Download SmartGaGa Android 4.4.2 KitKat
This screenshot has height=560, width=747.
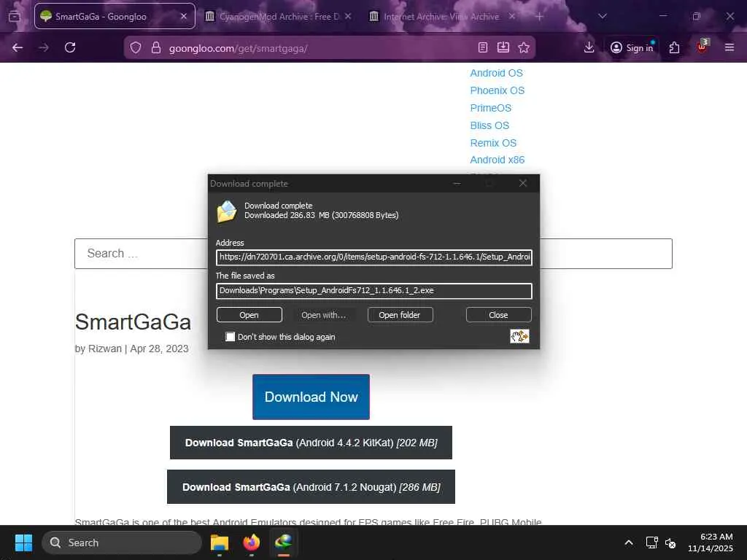311,443
